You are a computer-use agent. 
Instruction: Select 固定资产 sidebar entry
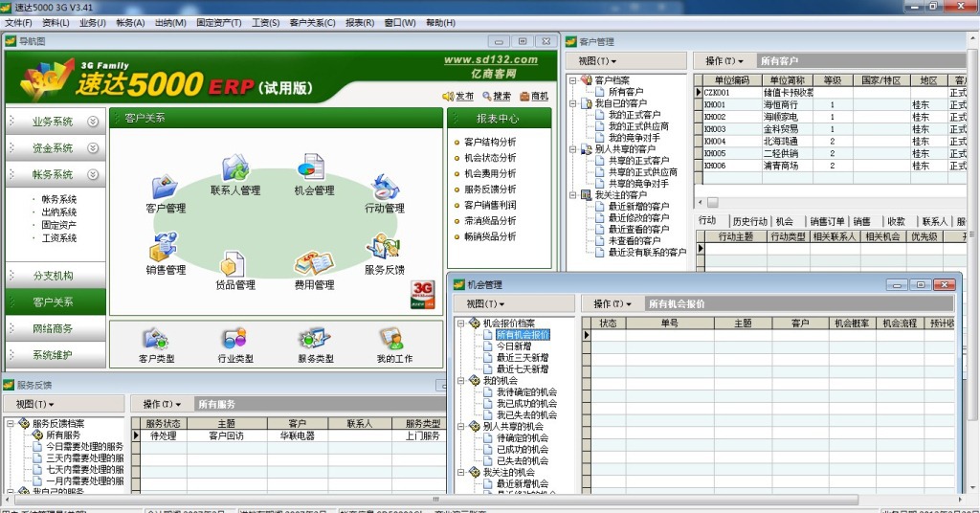(58, 225)
